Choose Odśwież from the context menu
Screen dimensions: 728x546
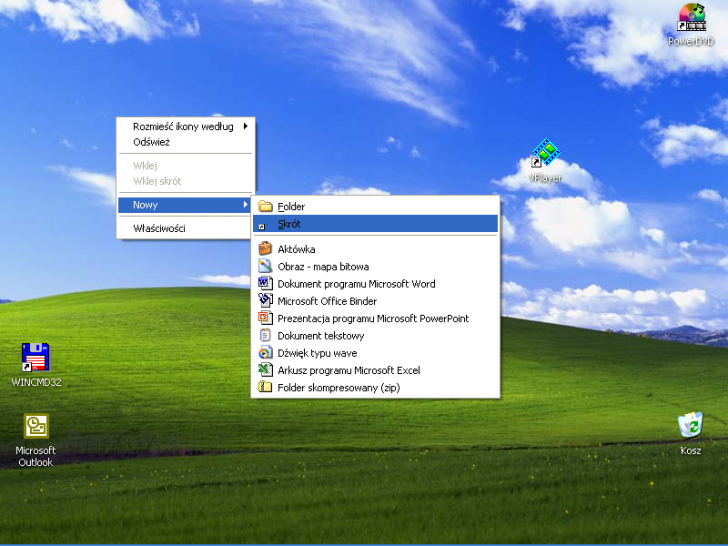coord(185,142)
